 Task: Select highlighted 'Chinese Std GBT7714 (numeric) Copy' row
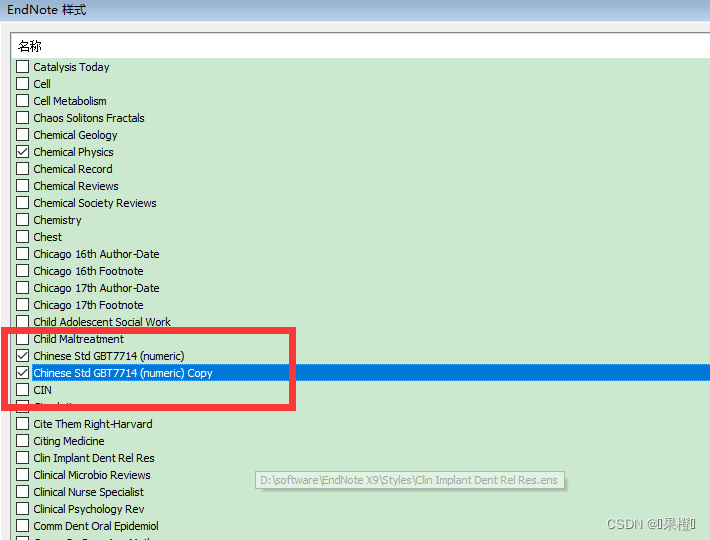point(370,373)
